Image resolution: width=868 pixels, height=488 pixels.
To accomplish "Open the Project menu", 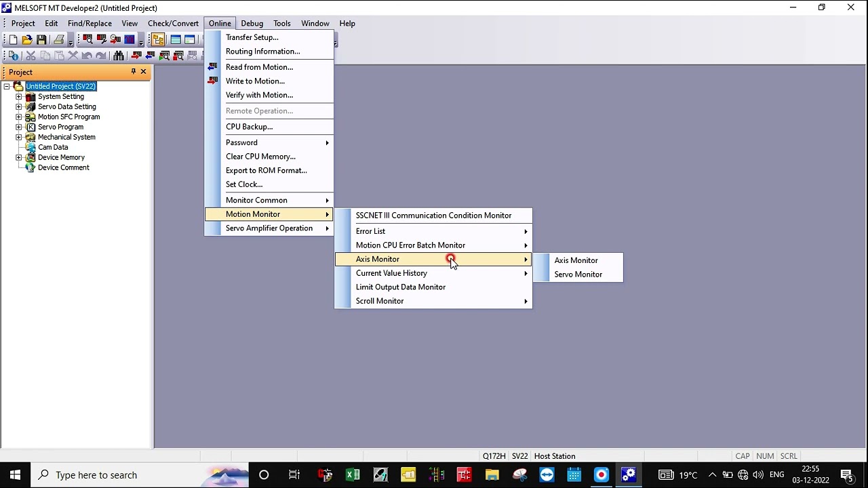I will pyautogui.click(x=23, y=23).
